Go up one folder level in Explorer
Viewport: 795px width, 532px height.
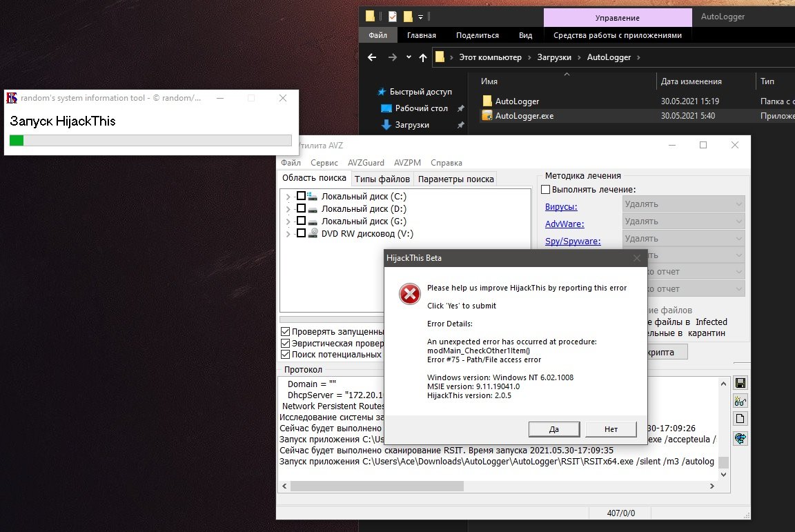423,57
